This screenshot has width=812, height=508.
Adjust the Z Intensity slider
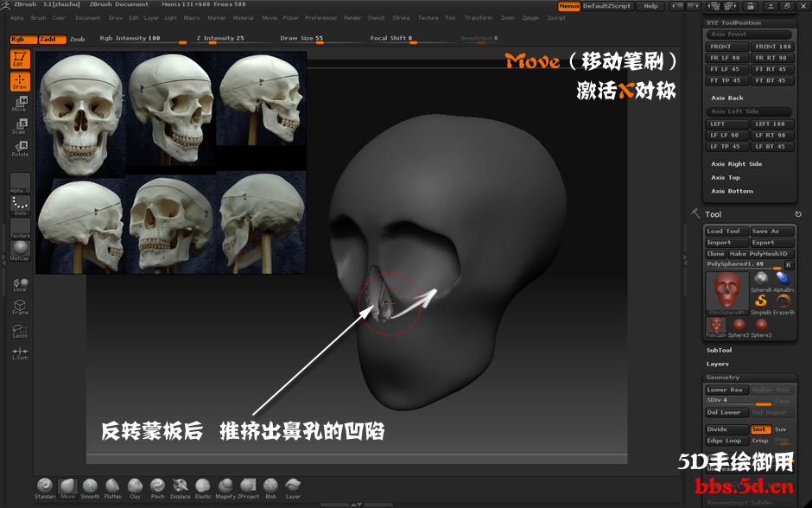[233, 39]
